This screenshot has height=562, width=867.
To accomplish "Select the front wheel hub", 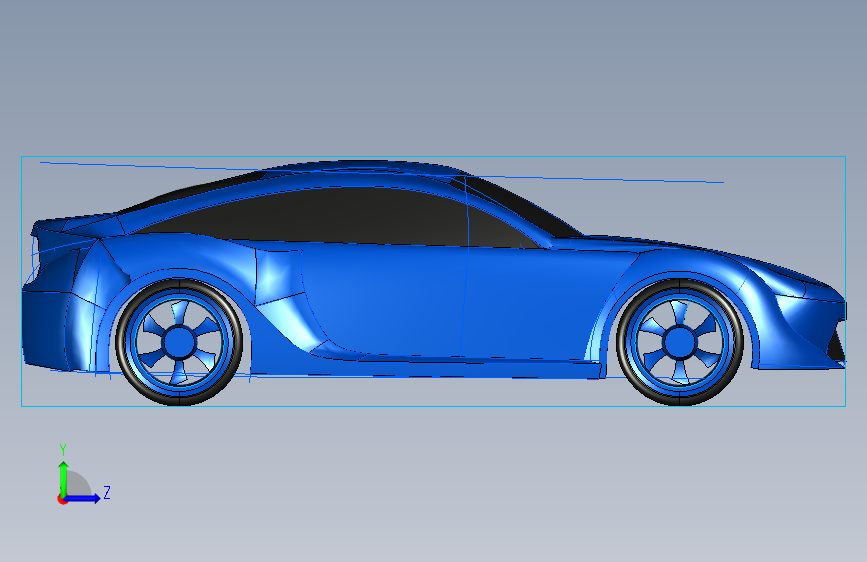I will coord(680,342).
